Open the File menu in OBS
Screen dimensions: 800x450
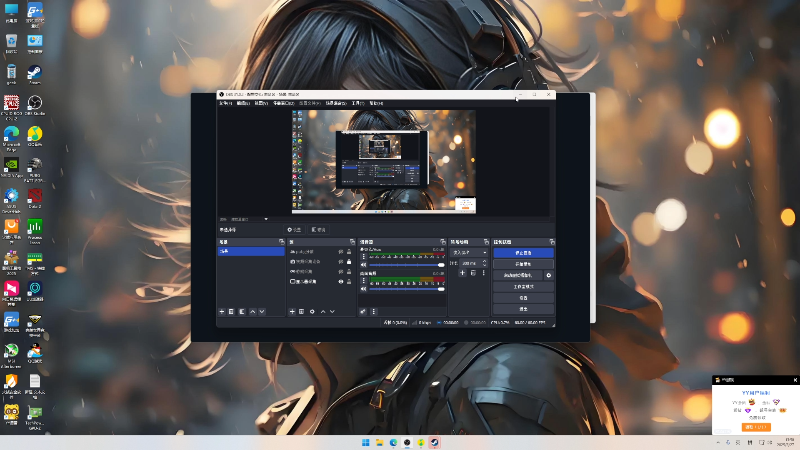[226, 103]
